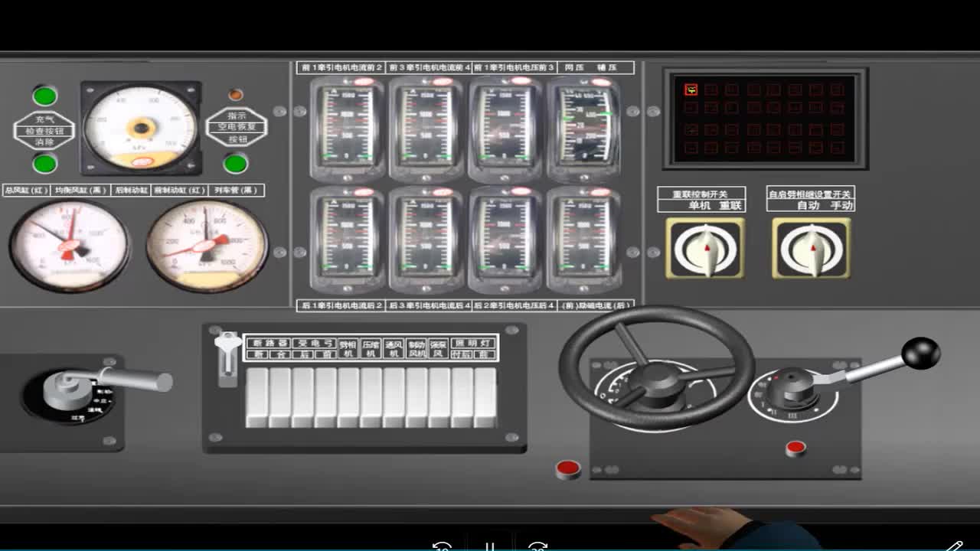Viewport: 980px width, 551px height.
Task: Turn the 重联控制开关 单机/重联 rotary switch
Action: [x=705, y=248]
